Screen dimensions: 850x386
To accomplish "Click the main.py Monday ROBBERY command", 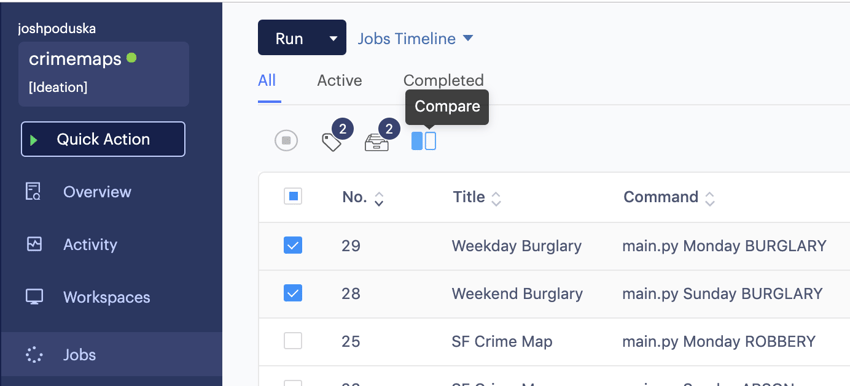I will pyautogui.click(x=719, y=342).
